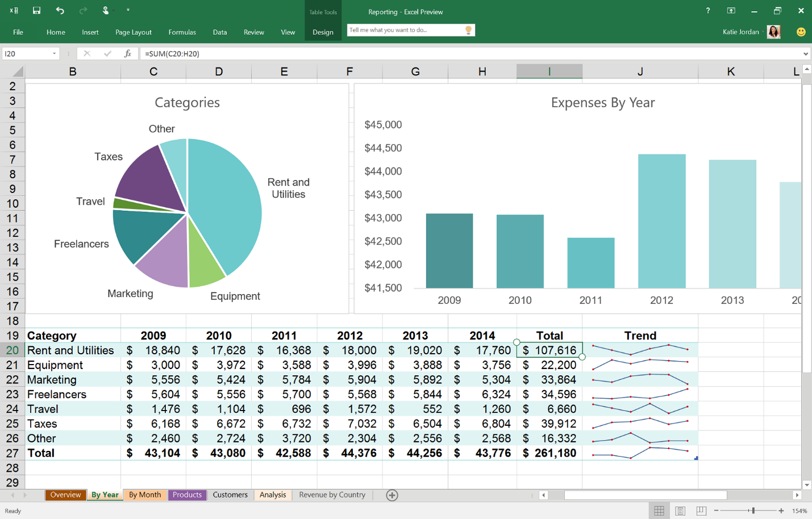Click the Insert Function (fx) icon
812x519 pixels.
[x=128, y=53]
